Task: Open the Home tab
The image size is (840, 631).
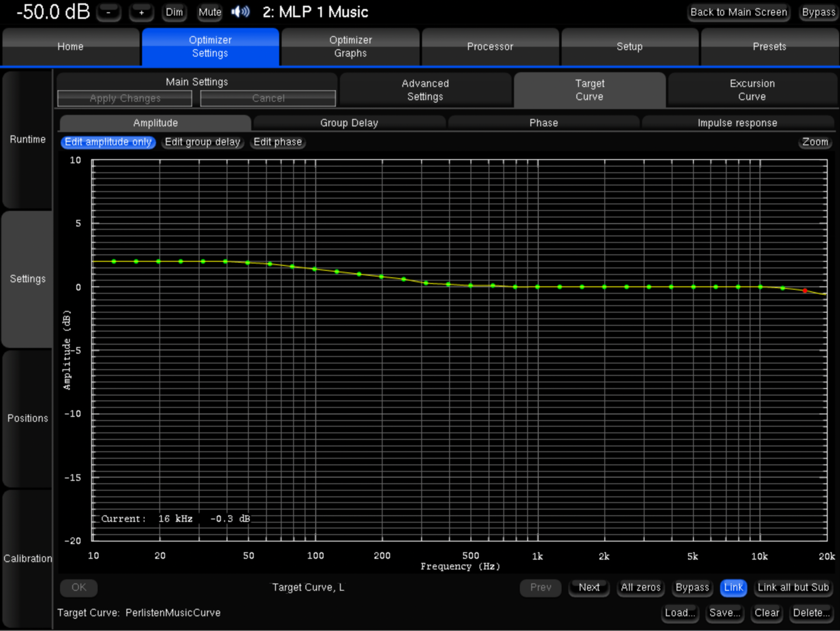Action: click(x=71, y=47)
